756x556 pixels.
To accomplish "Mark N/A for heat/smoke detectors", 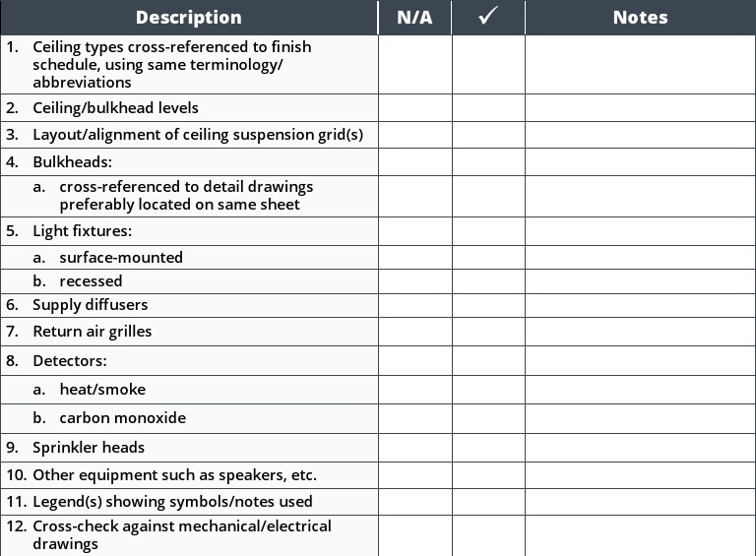I will point(414,390).
